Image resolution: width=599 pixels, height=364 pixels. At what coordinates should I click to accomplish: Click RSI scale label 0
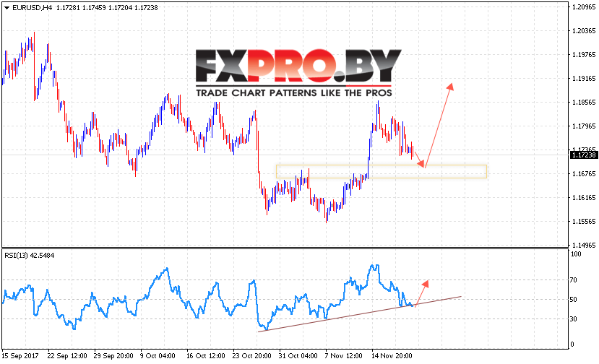point(572,344)
